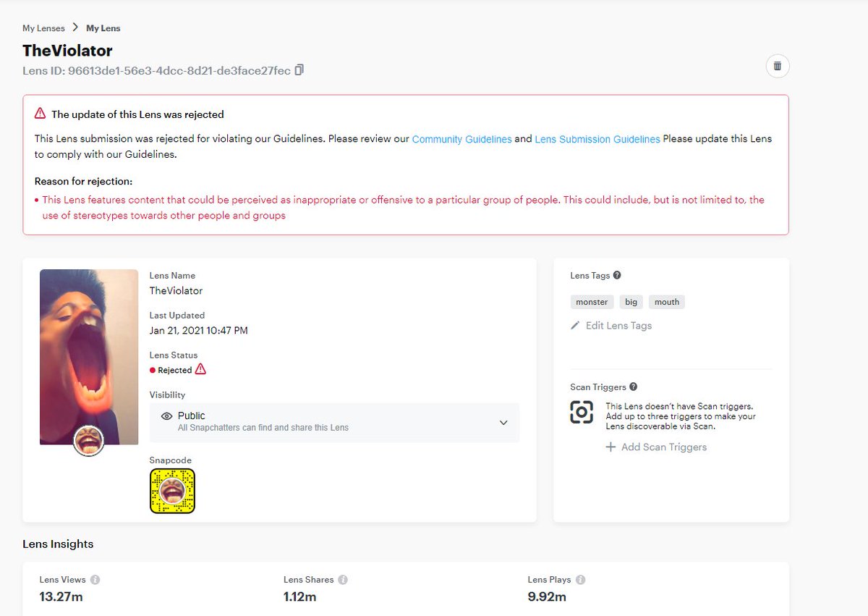Open Lens Tags help tooltip icon

[617, 275]
